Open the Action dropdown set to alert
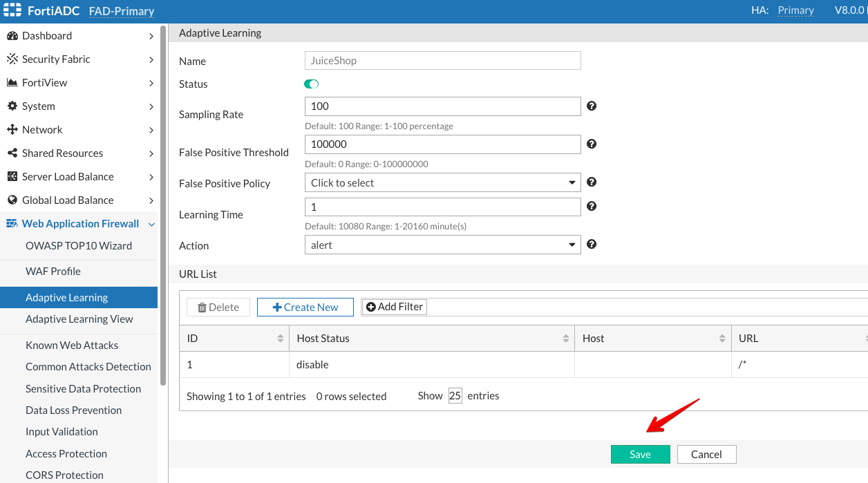This screenshot has height=483, width=868. [x=442, y=245]
